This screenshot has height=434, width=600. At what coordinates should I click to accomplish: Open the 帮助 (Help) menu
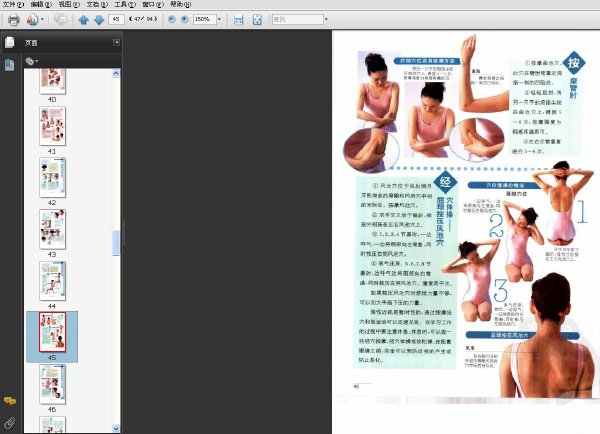180,5
